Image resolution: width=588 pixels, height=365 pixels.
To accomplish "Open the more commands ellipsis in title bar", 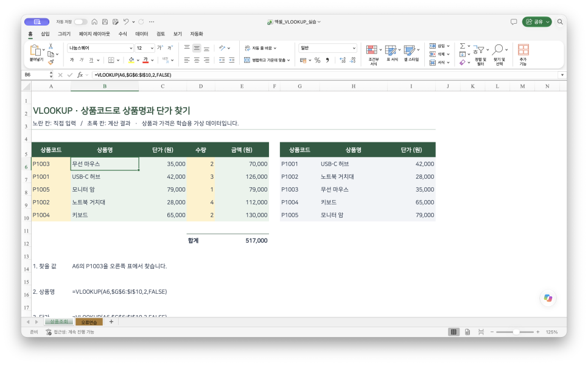I will pyautogui.click(x=152, y=22).
